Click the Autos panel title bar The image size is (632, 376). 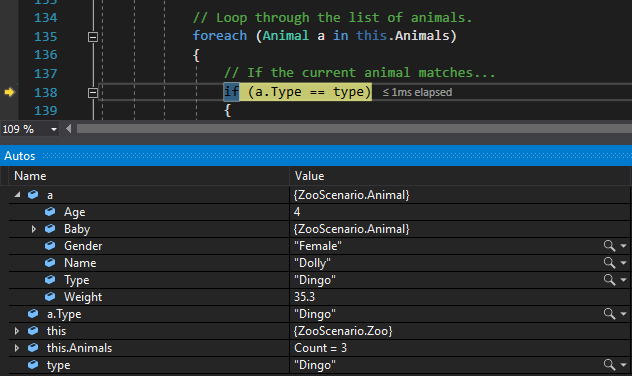[x=316, y=156]
